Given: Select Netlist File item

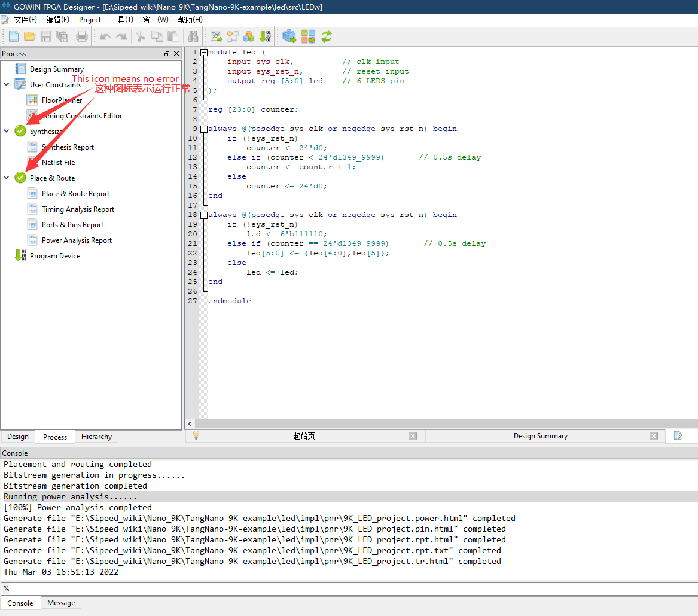Looking at the screenshot, I should coord(58,163).
